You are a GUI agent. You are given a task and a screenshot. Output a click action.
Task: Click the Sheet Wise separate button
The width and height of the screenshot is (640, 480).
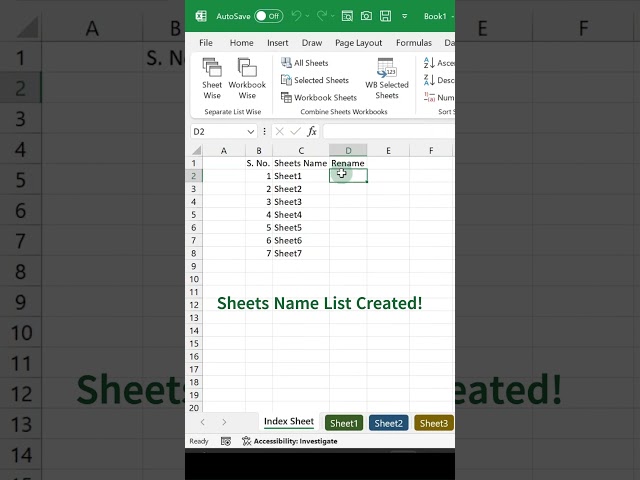[212, 78]
